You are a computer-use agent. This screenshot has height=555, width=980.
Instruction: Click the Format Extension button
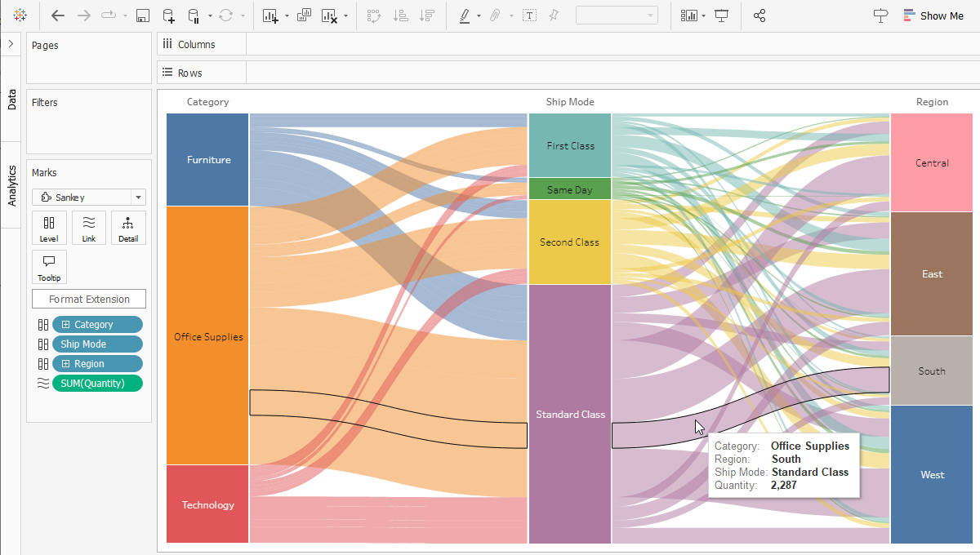click(89, 299)
